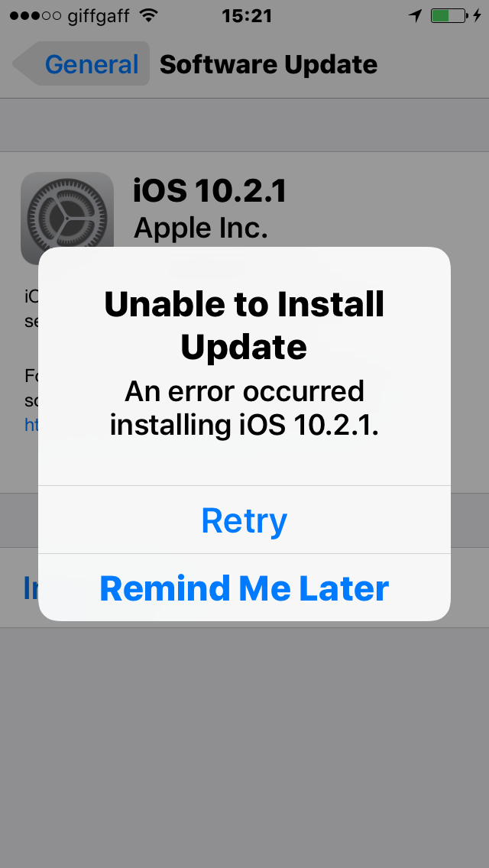Tap the Unable to Install Update heading
This screenshot has width=489, height=868.
(x=244, y=325)
